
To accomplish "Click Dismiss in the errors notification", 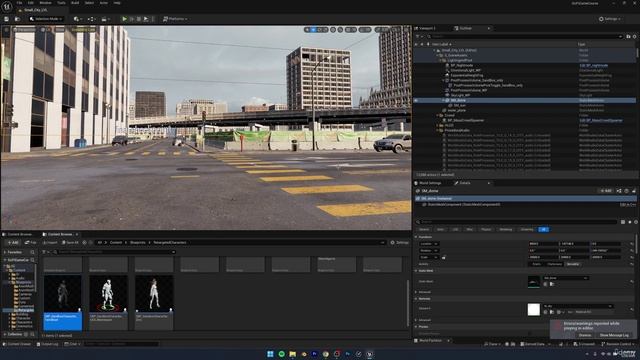I will click(584, 335).
